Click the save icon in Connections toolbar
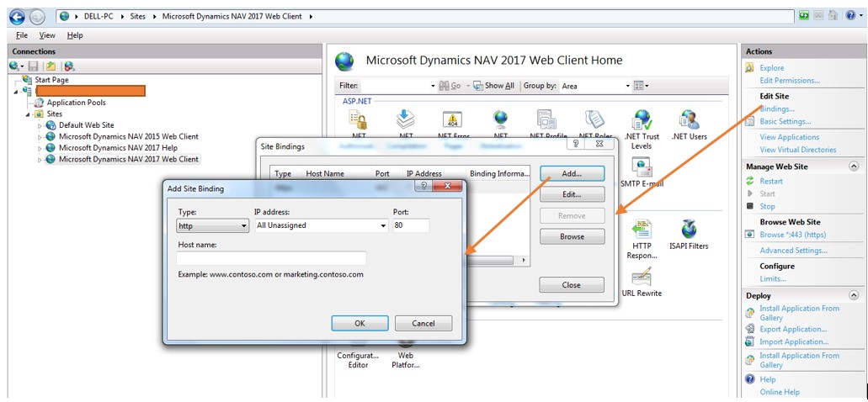The height and width of the screenshot is (402, 868). point(33,66)
